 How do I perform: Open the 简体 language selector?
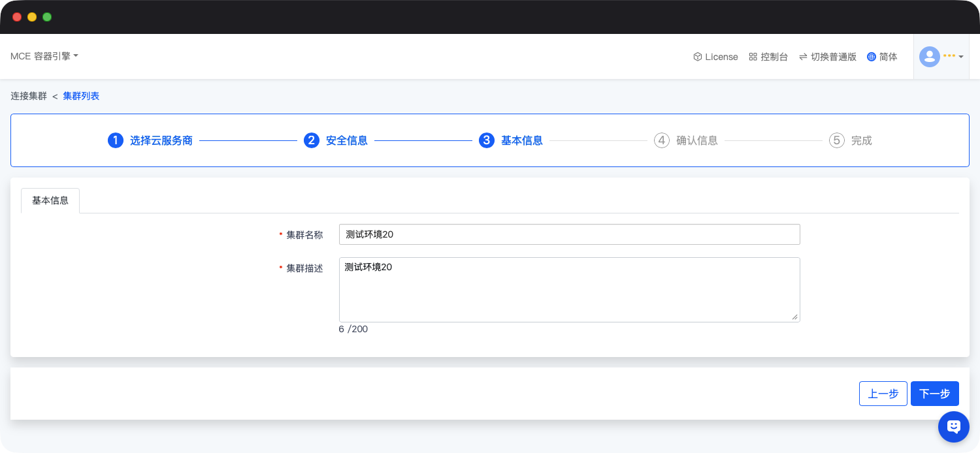point(888,57)
